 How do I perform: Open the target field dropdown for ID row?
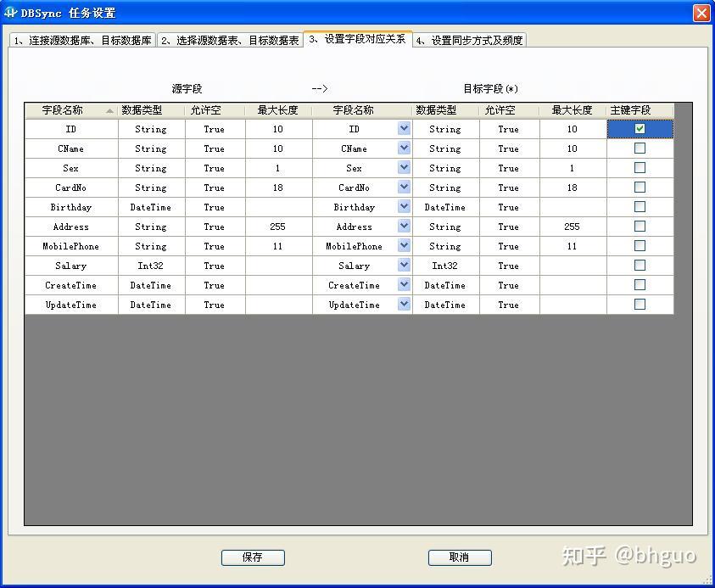[x=402, y=128]
